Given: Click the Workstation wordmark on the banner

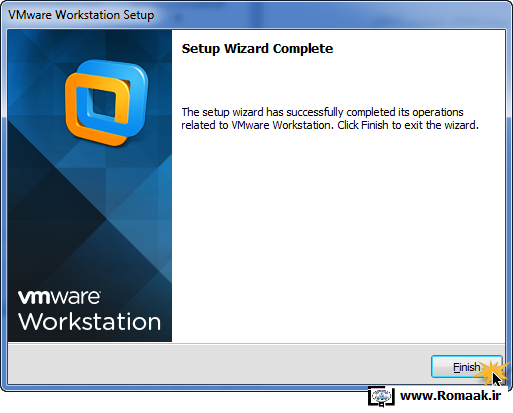Looking at the screenshot, I should tap(89, 322).
